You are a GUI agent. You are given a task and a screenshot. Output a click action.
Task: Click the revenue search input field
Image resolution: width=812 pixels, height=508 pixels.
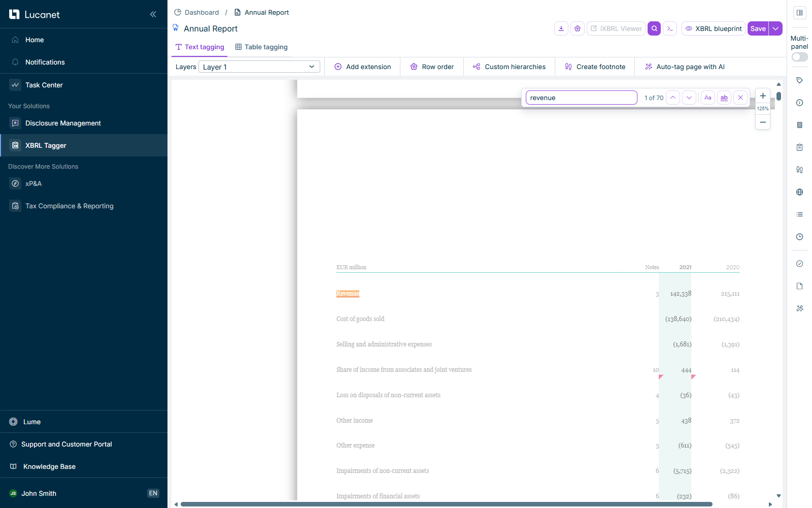(582, 98)
